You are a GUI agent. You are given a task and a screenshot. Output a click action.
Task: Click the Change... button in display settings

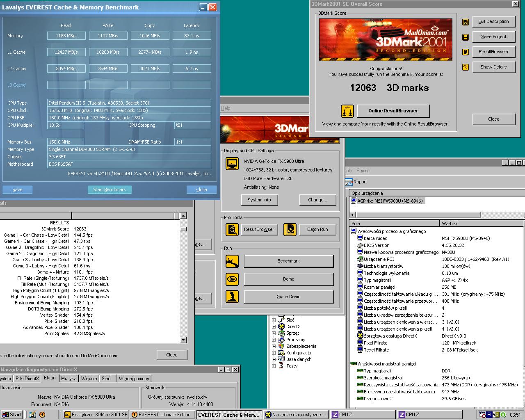point(318,200)
